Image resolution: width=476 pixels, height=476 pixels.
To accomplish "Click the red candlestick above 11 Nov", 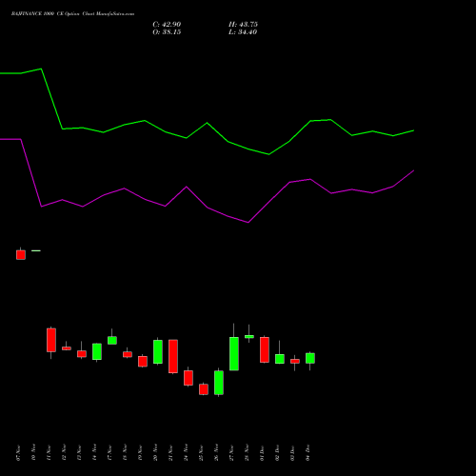I will 51,340.
